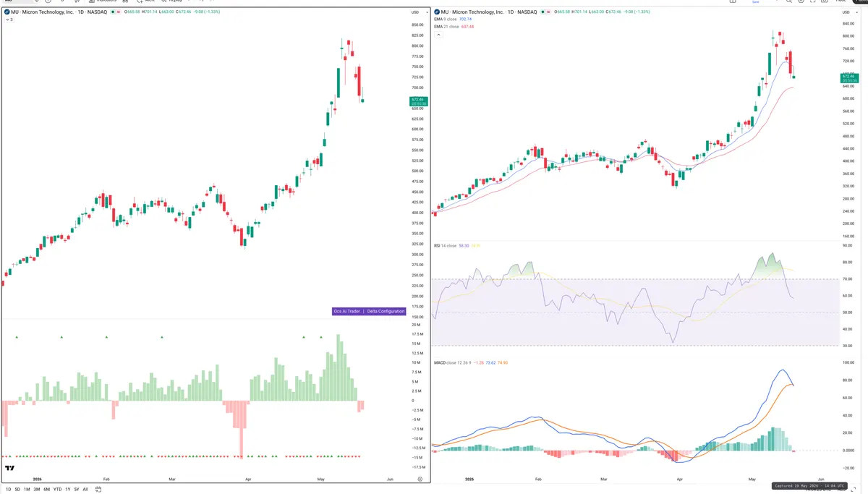
Task: Click the TradingView logo on left chart
Action: (10, 469)
